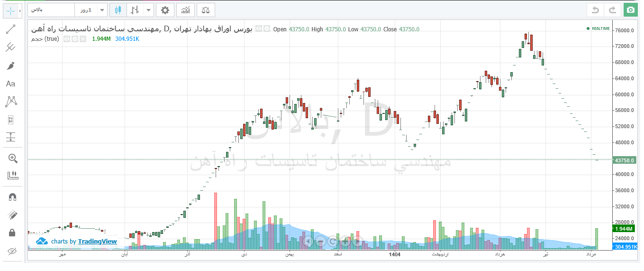Click the reset chart navigation button
The width and height of the screenshot is (644, 271).
332,242
